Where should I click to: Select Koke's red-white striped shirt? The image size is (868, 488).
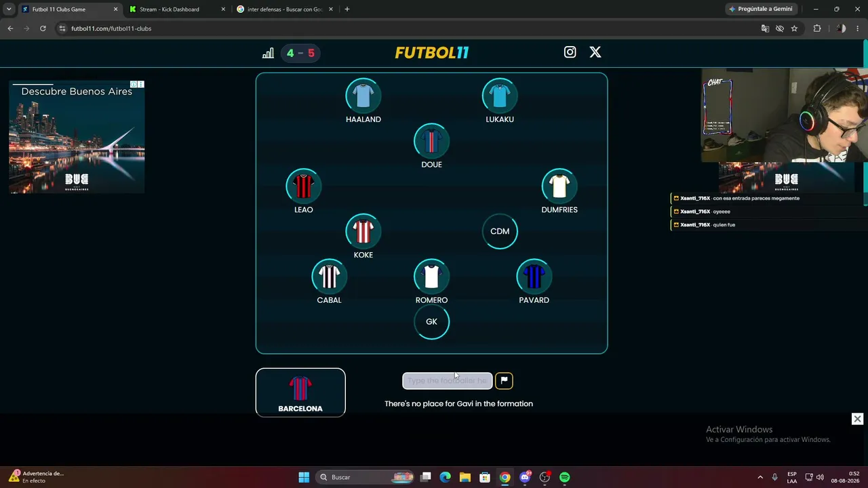[363, 231]
